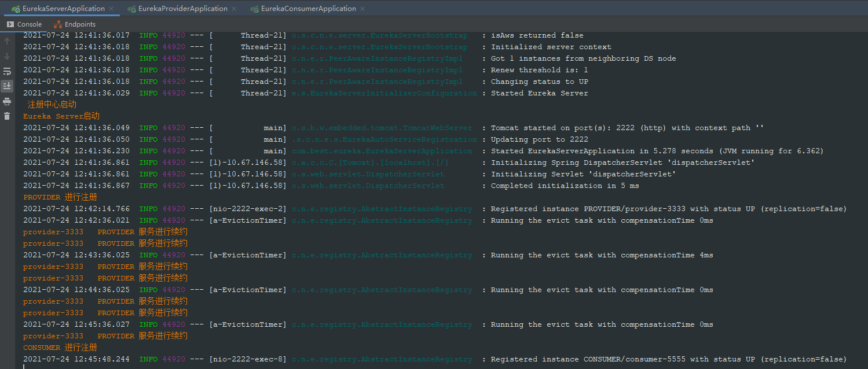Click the orange '注册中心启动' line
The width and height of the screenshot is (868, 369).
pos(52,105)
